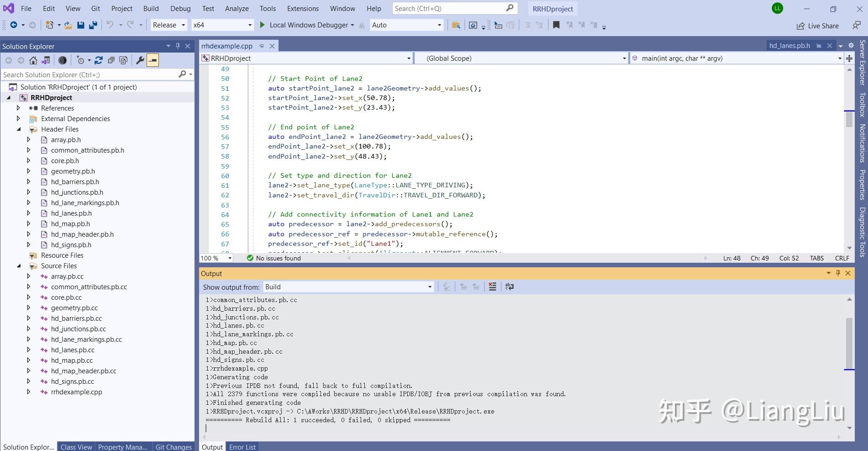Click the Clear All icon in Output

492,287
